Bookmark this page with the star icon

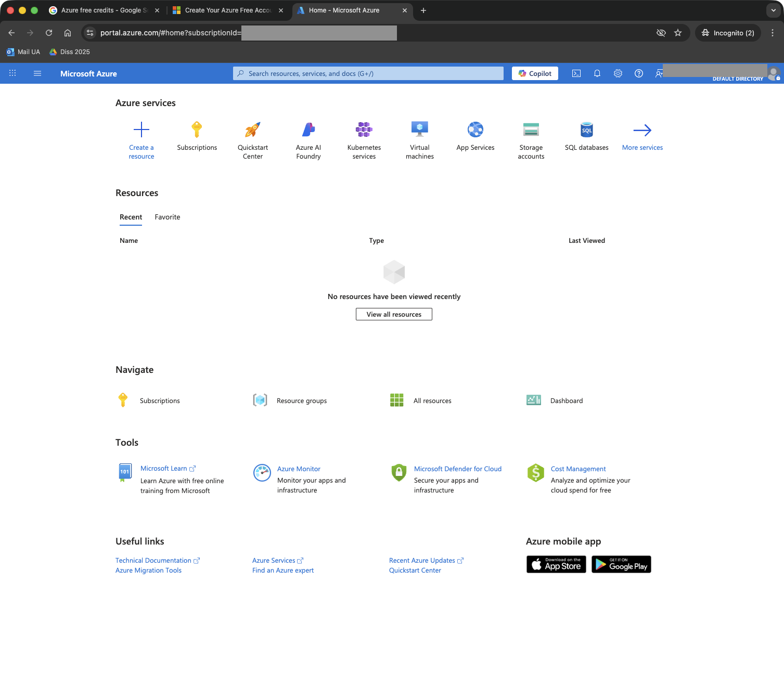[678, 33]
